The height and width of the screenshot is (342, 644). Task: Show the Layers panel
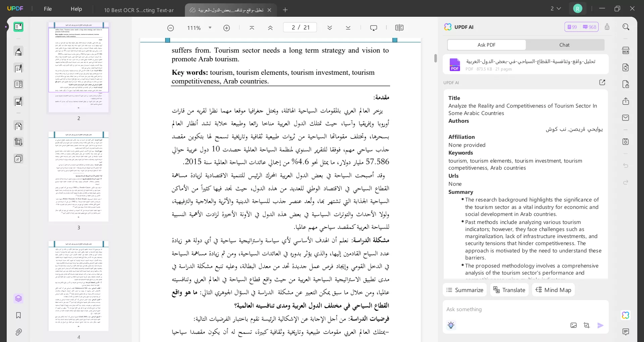18,298
